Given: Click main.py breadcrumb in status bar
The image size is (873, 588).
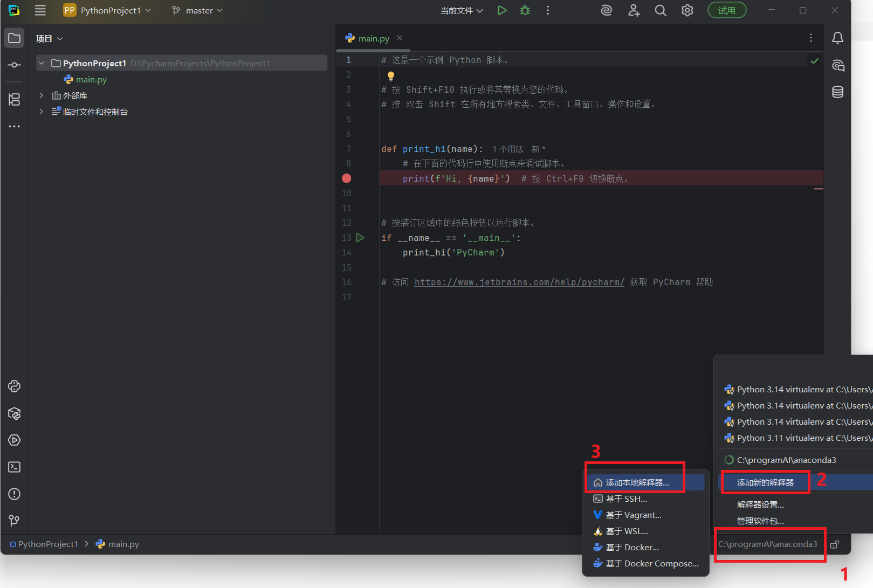Looking at the screenshot, I should pyautogui.click(x=118, y=544).
